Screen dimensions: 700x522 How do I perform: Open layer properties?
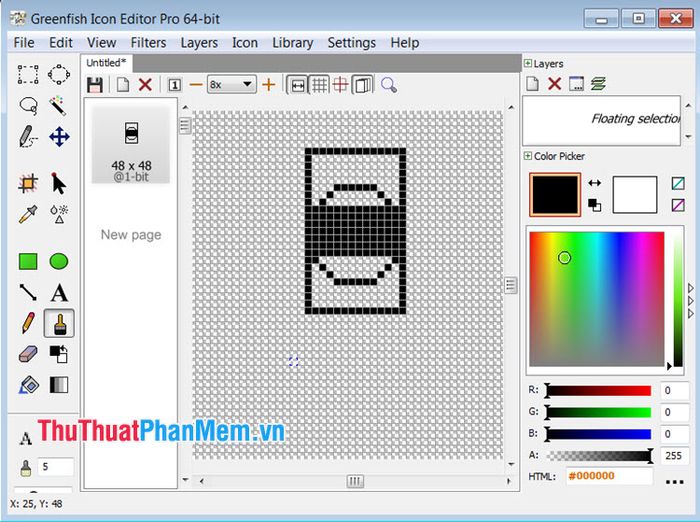click(576, 84)
